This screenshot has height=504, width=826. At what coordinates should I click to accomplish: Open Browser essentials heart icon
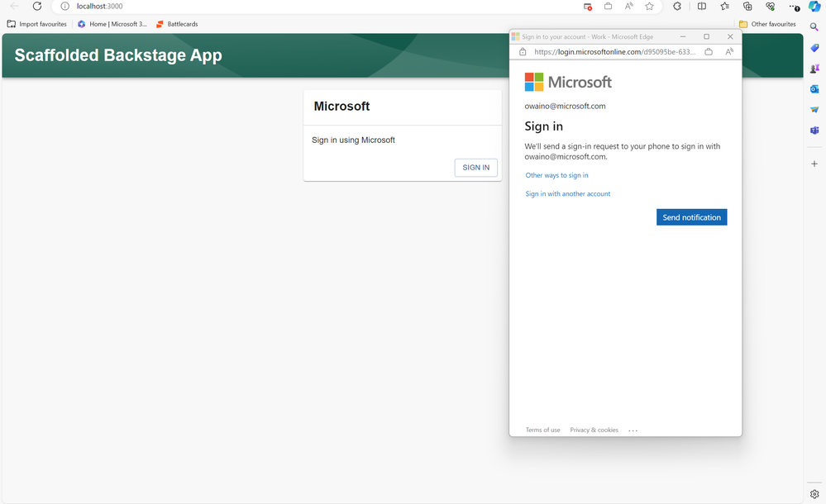tap(770, 7)
